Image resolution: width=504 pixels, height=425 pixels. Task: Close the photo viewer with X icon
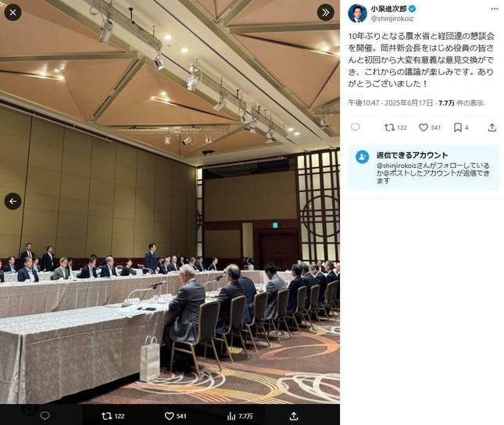click(13, 12)
